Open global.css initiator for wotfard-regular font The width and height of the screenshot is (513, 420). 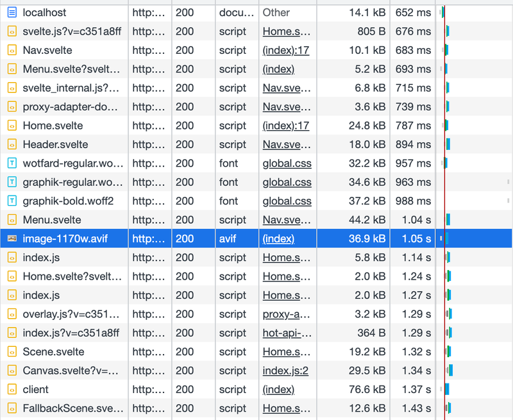point(287,164)
